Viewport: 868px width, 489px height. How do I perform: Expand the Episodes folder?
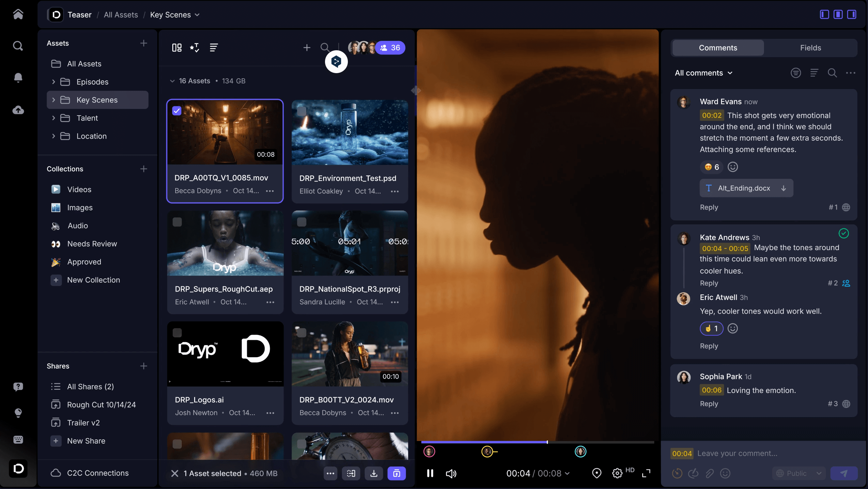click(x=53, y=82)
